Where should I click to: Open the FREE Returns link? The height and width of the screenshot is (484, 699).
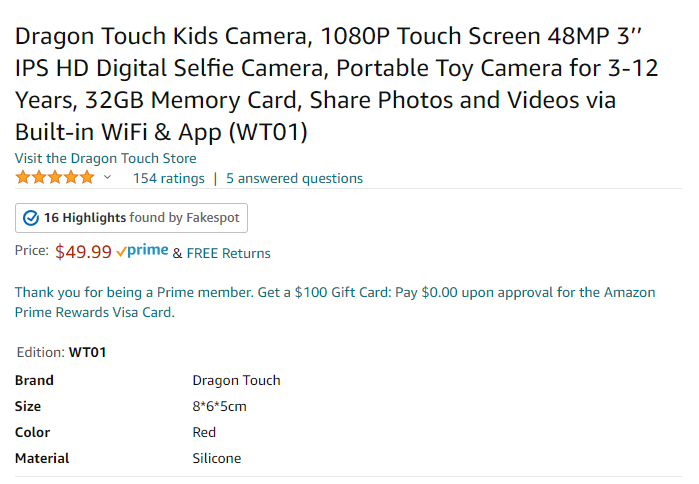228,253
